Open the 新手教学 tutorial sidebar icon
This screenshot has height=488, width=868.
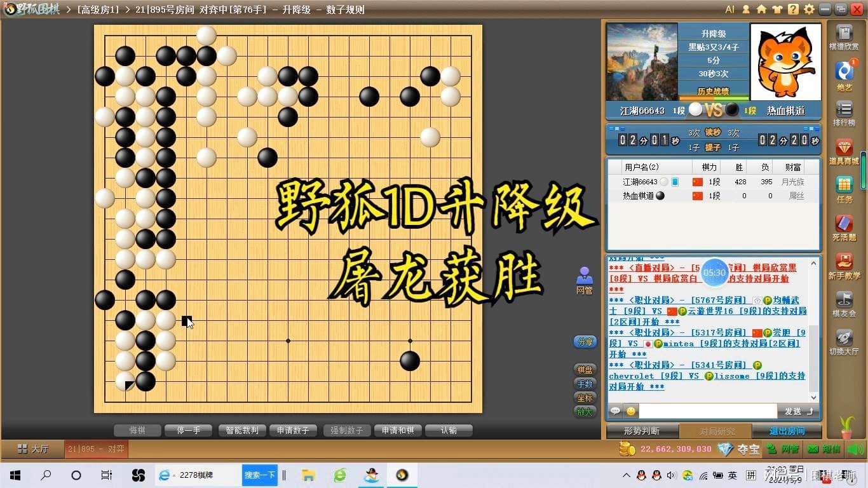tap(844, 266)
